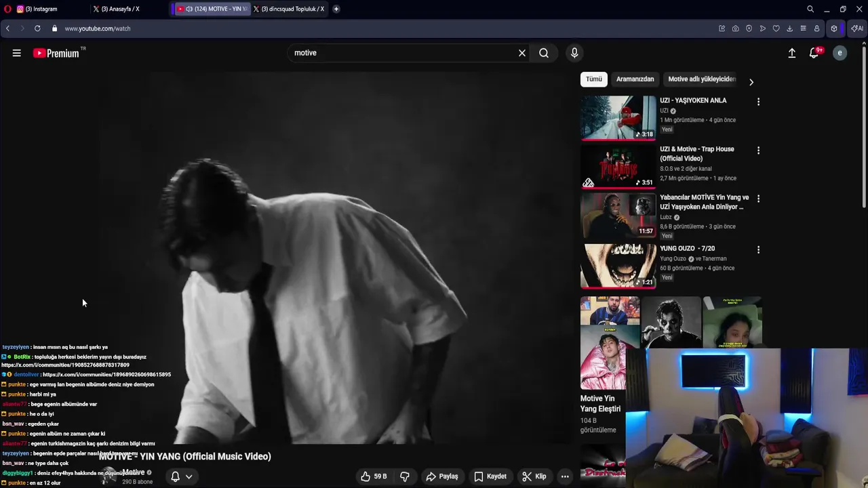868x488 pixels.
Task: Open more actions three-dot menu under video
Action: [565, 476]
